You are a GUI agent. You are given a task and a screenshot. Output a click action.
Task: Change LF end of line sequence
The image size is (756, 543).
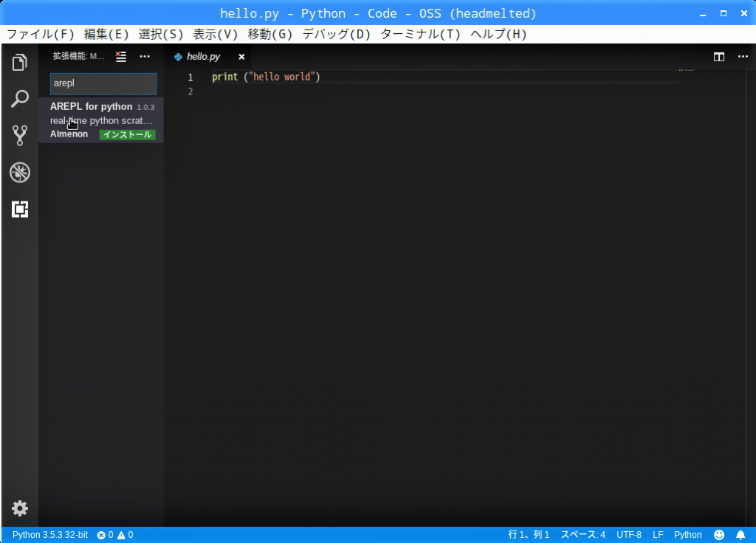658,535
